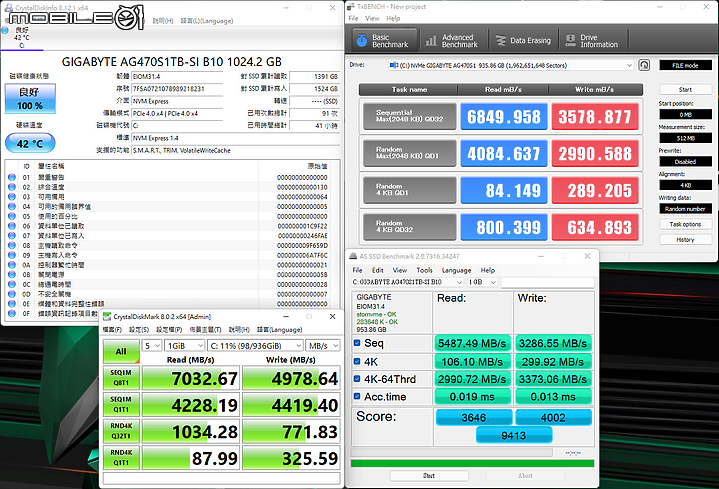719x489 pixels.
Task: Click refresh drive icon next to TxBENCH drive list
Action: (x=644, y=65)
